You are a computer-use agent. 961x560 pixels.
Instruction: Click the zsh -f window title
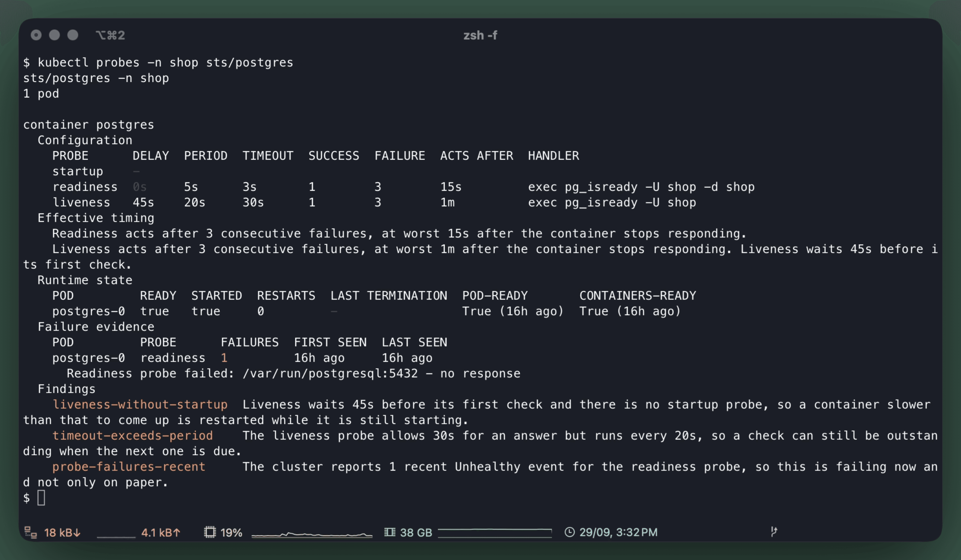pyautogui.click(x=480, y=35)
